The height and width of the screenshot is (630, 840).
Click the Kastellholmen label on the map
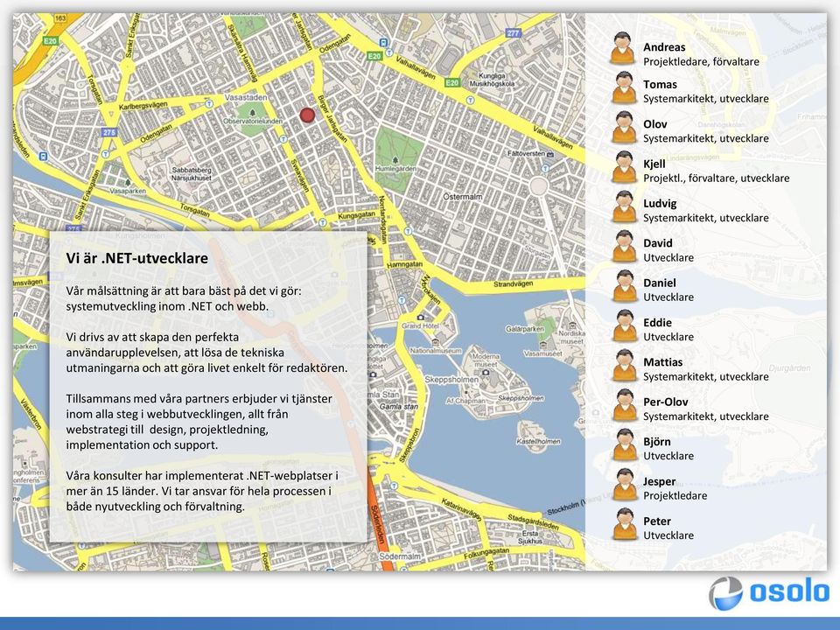click(x=538, y=441)
